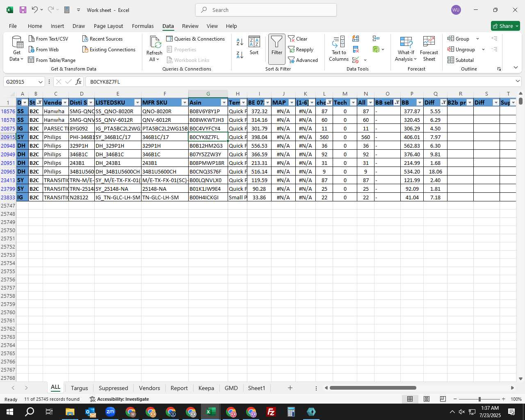Open Vendor column filter dropdown
Viewport: 525px width, 420px height.
point(65,103)
